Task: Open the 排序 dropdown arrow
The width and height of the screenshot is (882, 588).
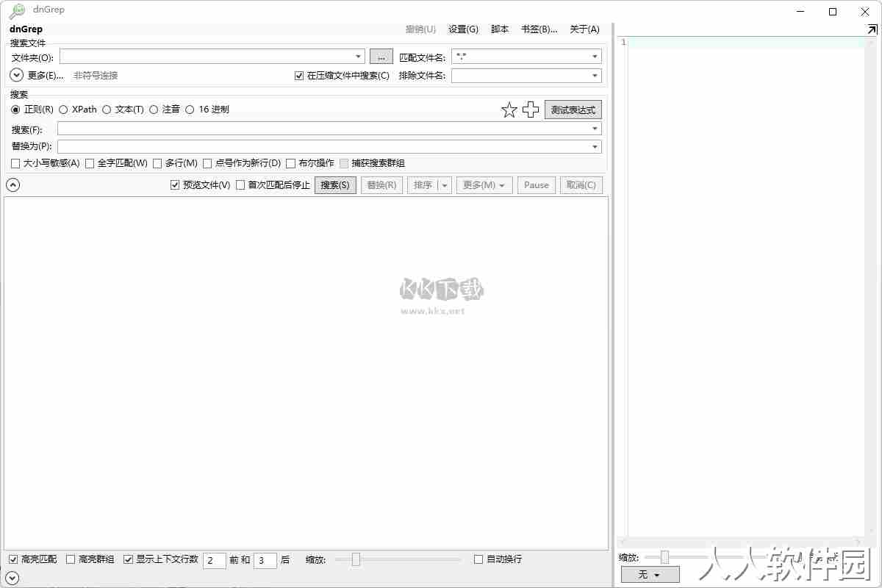Action: click(x=445, y=185)
